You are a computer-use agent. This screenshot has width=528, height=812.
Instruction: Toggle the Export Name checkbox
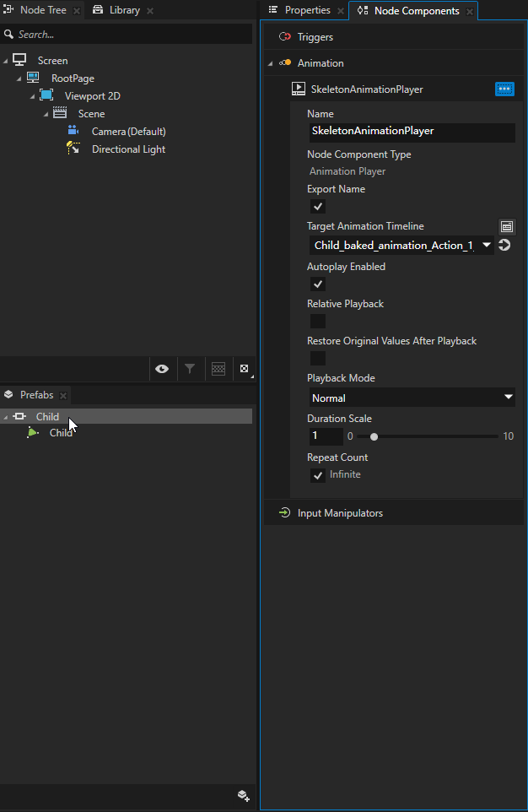[318, 206]
